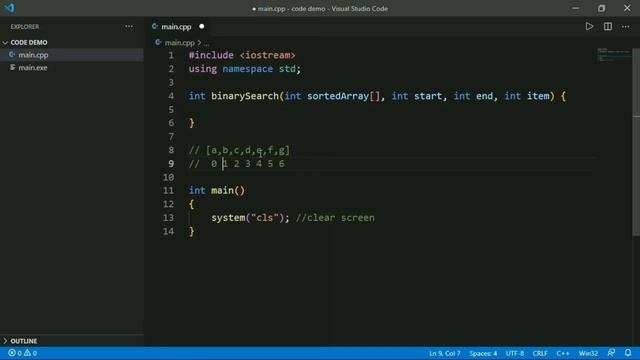
Task: Open Explorer views ellipsis menu
Action: coord(129,27)
